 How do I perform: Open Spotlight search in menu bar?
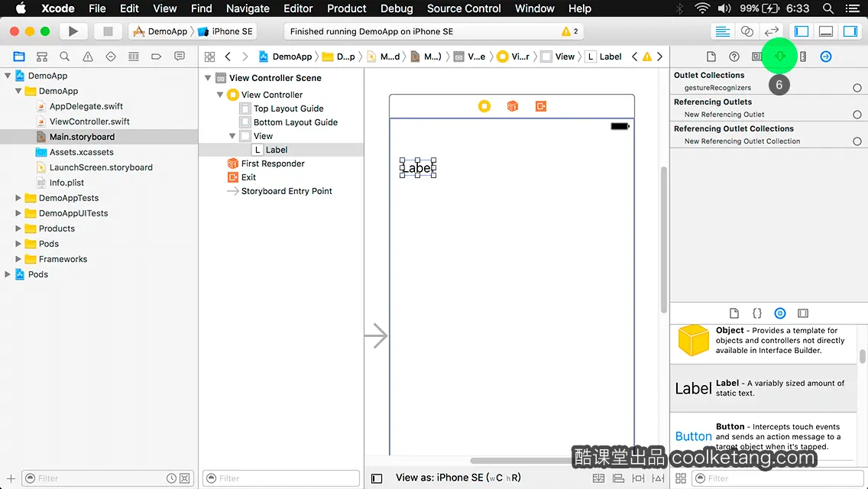coord(828,8)
